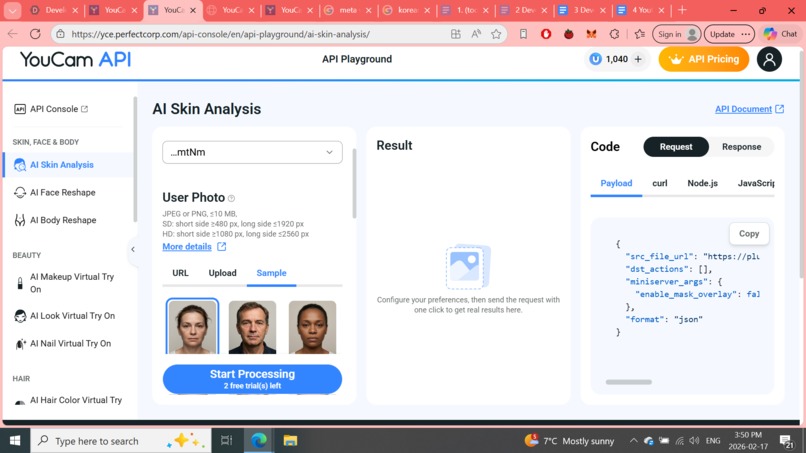The height and width of the screenshot is (453, 806).
Task: Click the nail polish icon in sidebar
Action: 20,344
